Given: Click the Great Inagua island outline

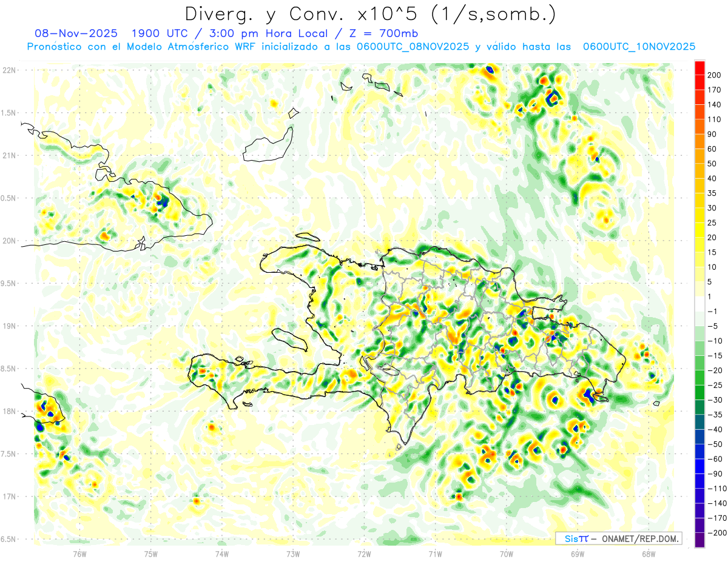Looking at the screenshot, I should pos(267,144).
